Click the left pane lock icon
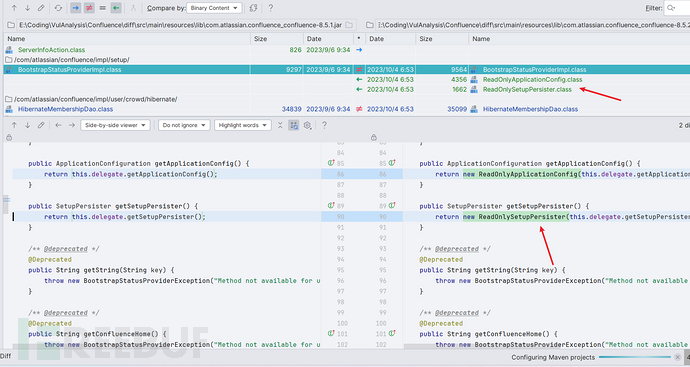This screenshot has height=367, width=690. 9,138
